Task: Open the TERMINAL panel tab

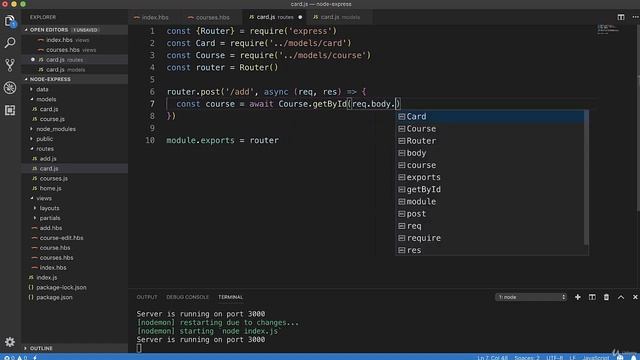Action: (230, 297)
